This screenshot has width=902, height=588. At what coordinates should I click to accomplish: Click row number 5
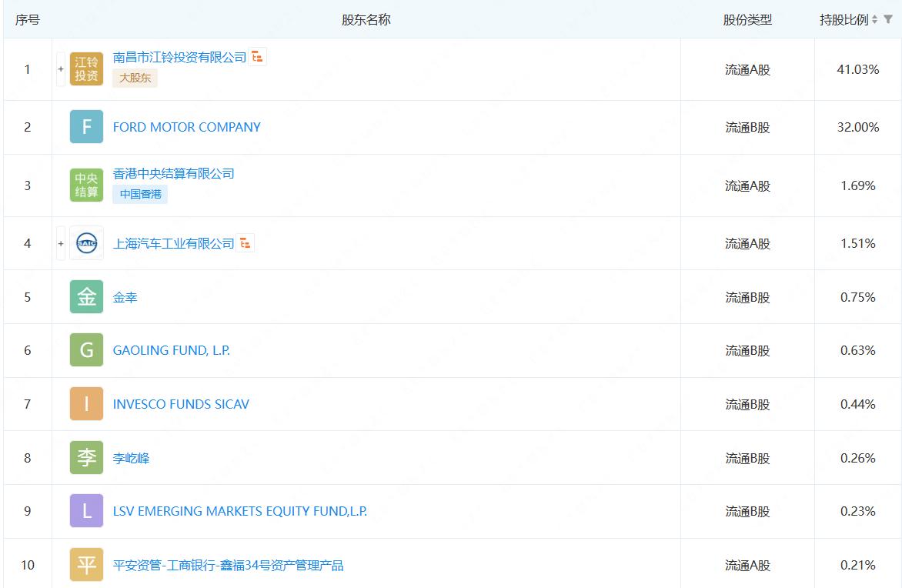coord(28,297)
